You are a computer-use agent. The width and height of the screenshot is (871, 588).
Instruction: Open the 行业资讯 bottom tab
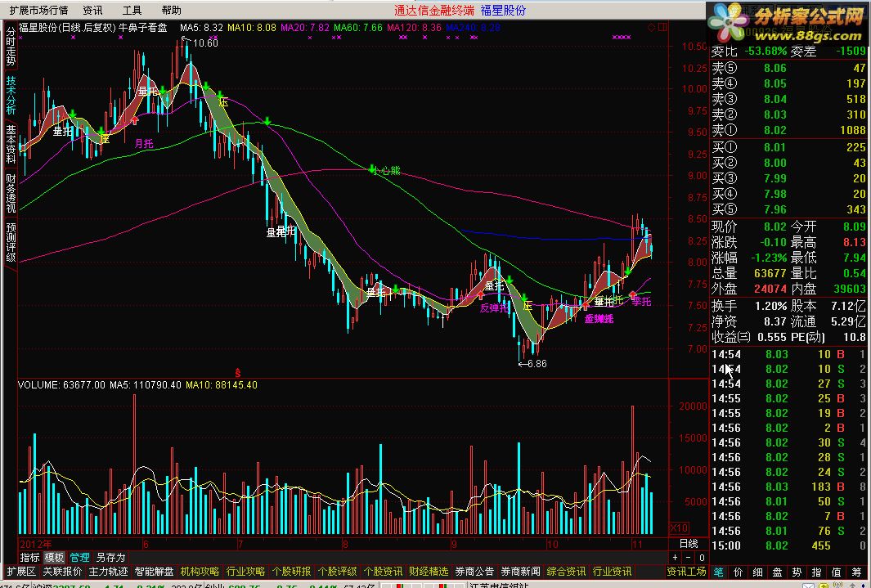[x=612, y=572]
